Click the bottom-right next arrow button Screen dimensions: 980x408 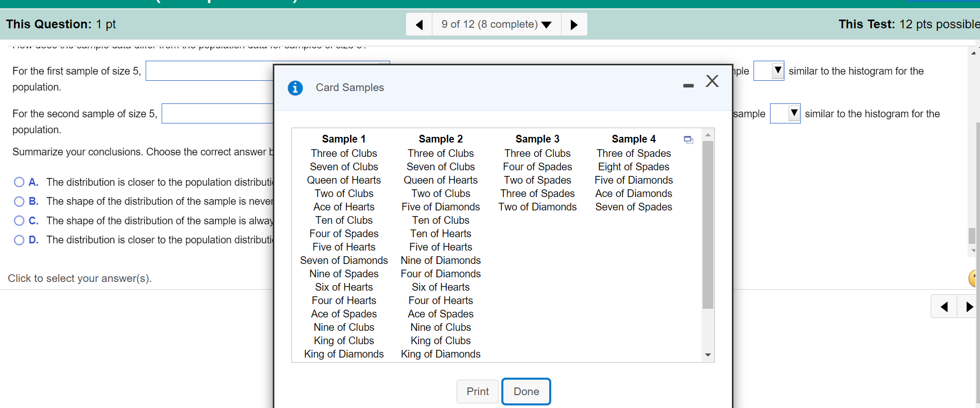[x=969, y=307]
